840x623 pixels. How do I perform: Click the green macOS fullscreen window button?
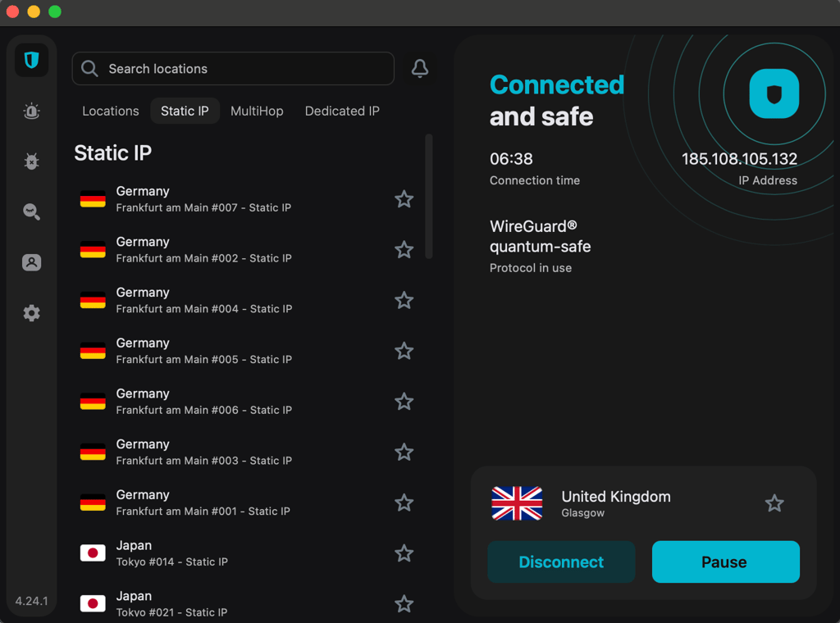55,11
